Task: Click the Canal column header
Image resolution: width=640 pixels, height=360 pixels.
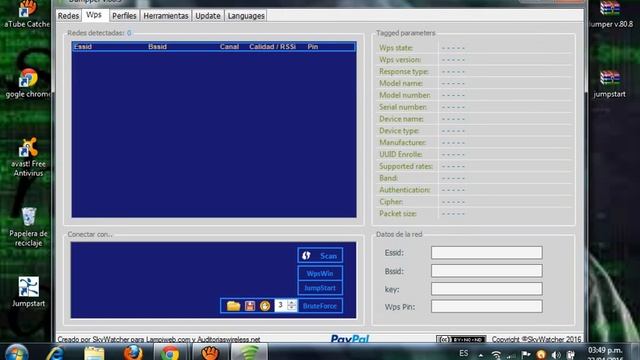Action: click(x=229, y=47)
